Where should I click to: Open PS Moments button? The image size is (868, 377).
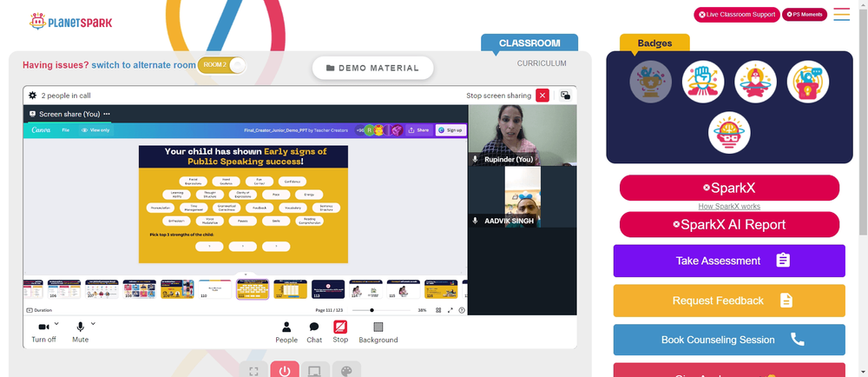click(805, 15)
